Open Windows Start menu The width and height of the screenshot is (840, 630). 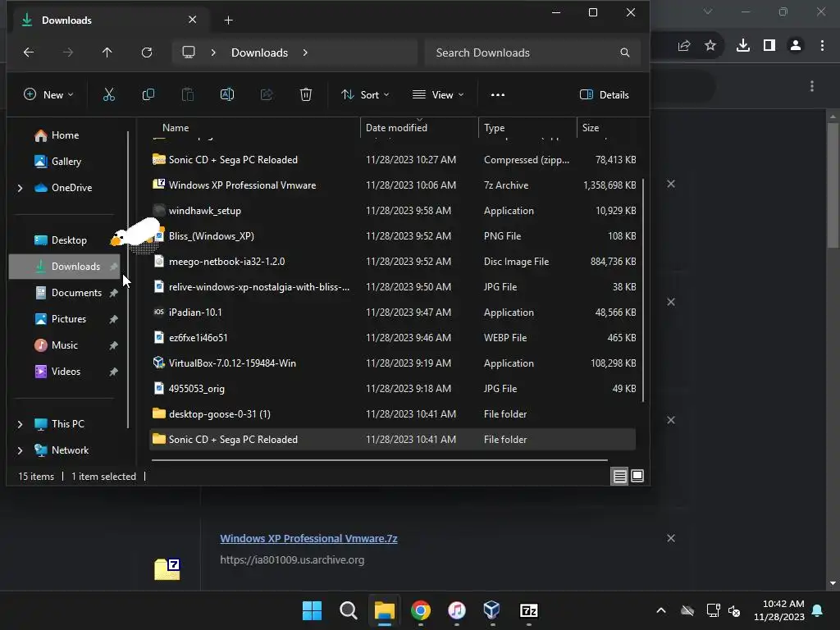click(x=313, y=610)
